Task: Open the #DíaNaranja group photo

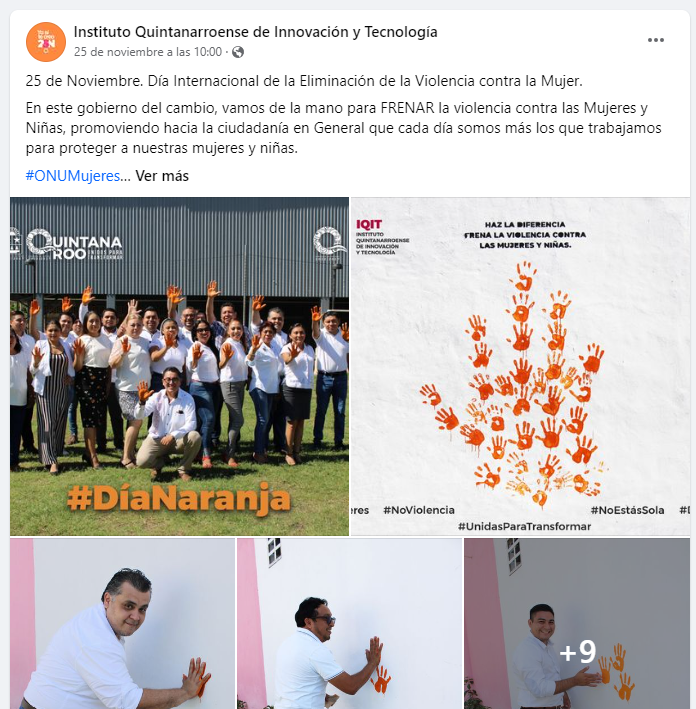Action: [180, 366]
